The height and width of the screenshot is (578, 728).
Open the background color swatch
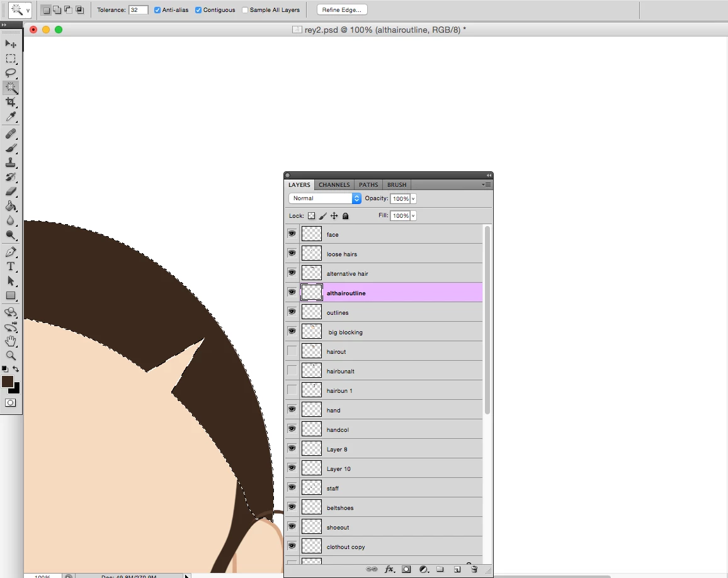click(16, 389)
